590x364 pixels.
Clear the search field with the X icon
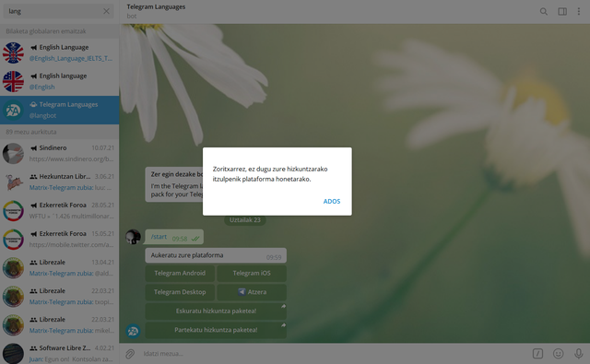pos(107,11)
